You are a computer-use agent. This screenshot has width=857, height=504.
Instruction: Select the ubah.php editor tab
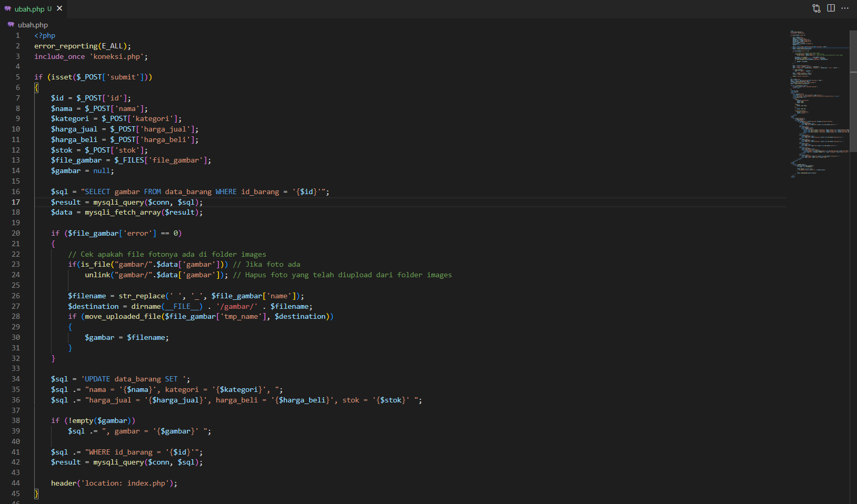tap(33, 9)
